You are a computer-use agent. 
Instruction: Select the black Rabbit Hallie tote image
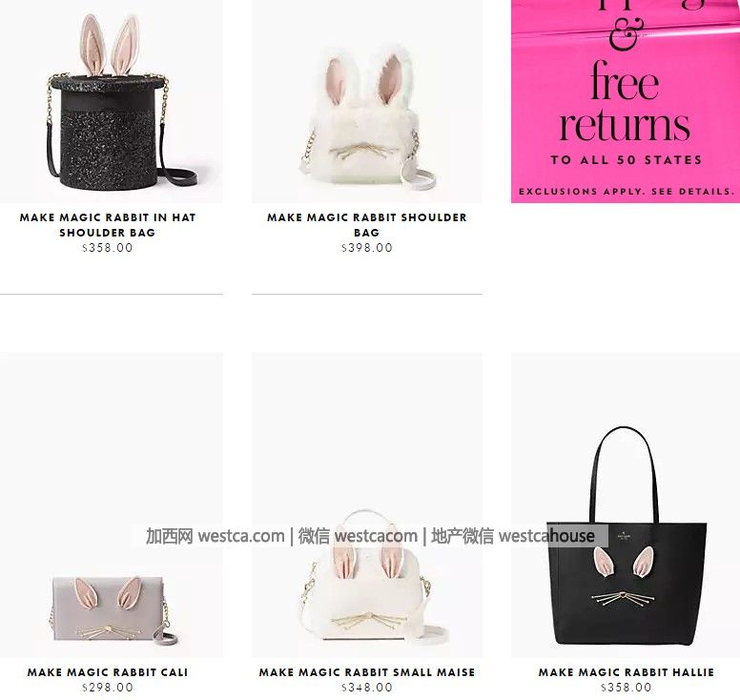[x=626, y=504]
